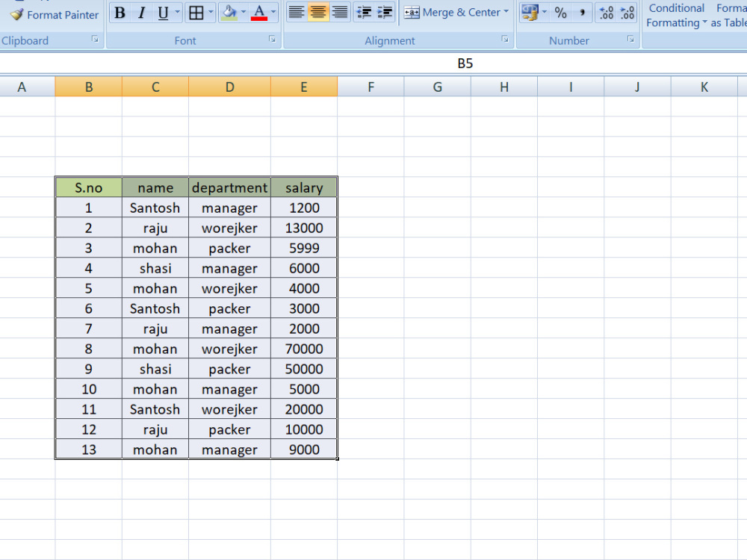Click the Increase Indent icon

[385, 13]
